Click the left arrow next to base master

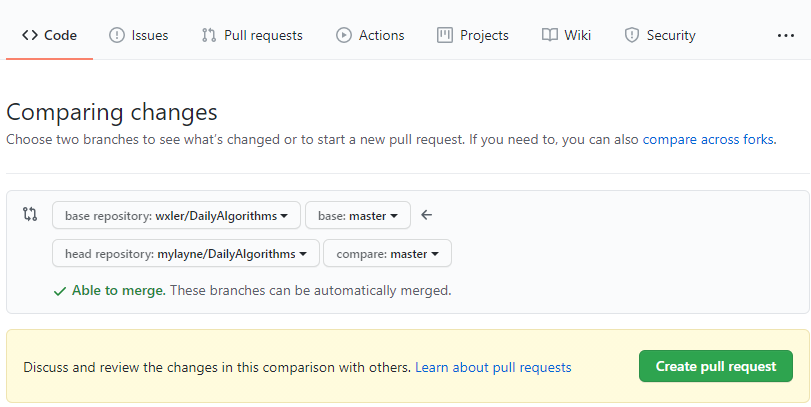tap(427, 215)
